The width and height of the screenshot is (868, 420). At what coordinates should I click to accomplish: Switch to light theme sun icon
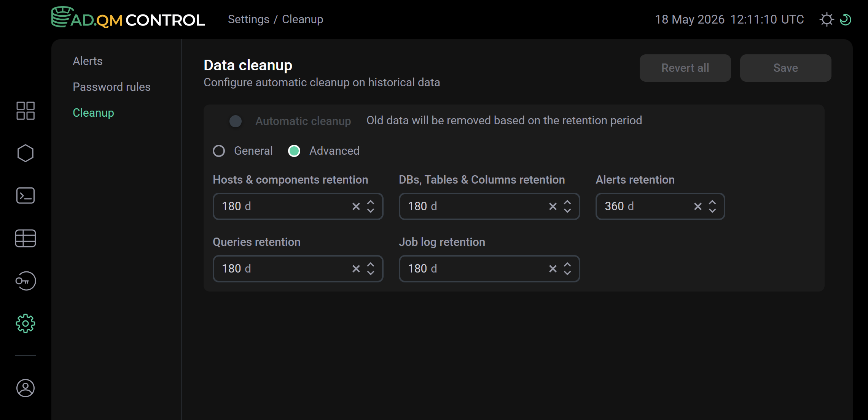pos(827,19)
